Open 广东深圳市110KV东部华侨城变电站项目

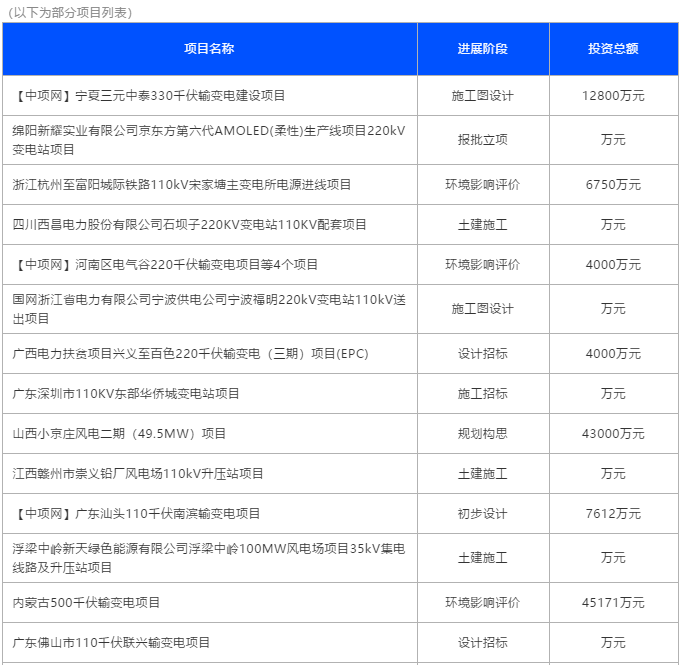point(126,394)
